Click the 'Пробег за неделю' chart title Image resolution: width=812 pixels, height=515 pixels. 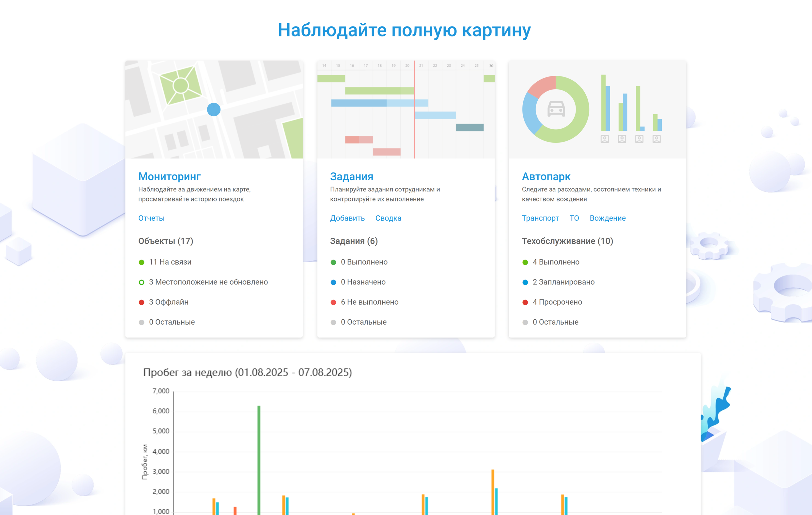click(x=248, y=372)
